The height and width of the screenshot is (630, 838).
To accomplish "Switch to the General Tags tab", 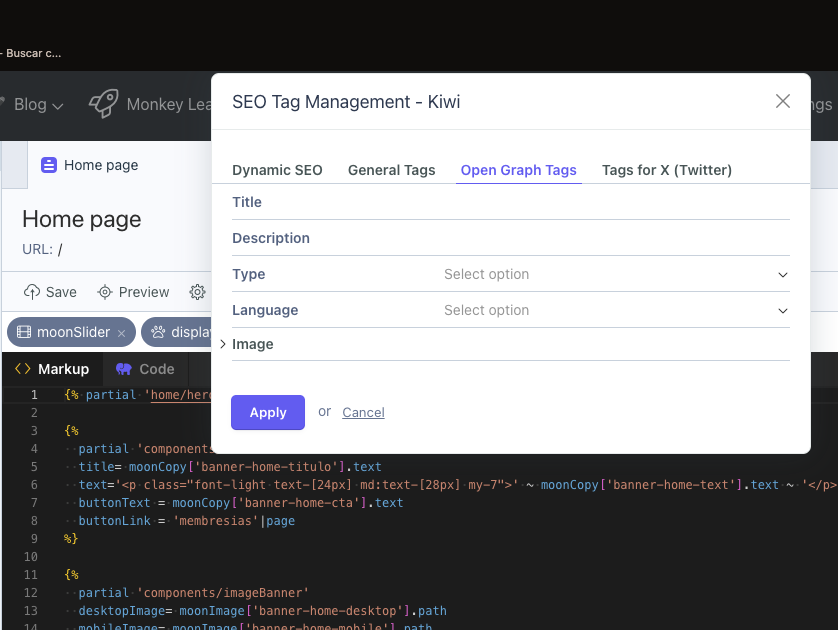I will pos(391,170).
